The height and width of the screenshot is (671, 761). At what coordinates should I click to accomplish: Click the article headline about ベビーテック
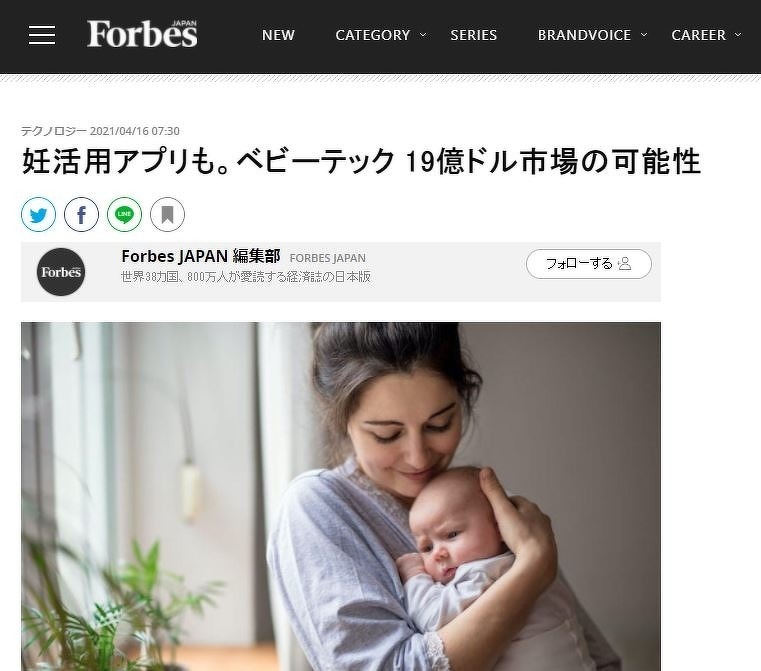pos(361,162)
